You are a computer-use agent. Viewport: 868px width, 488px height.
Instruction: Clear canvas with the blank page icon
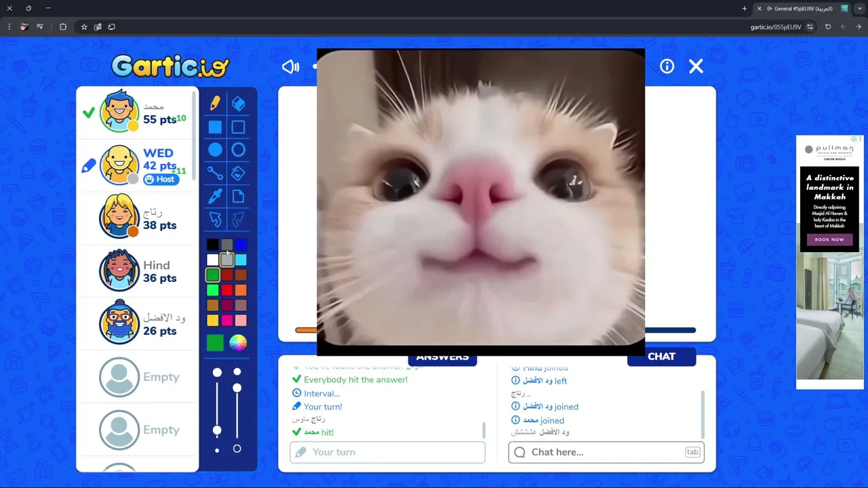click(x=238, y=197)
